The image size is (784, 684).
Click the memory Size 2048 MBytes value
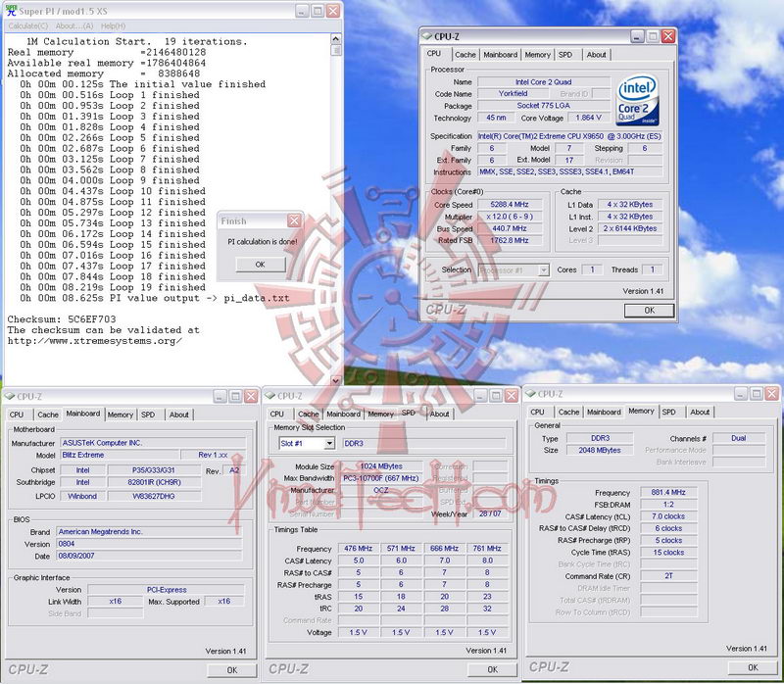pos(600,450)
